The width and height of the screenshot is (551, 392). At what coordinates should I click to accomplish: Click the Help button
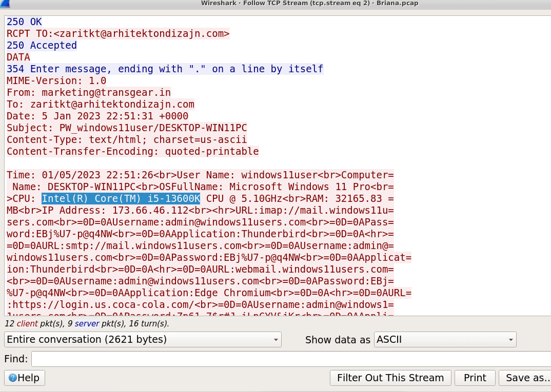click(25, 378)
